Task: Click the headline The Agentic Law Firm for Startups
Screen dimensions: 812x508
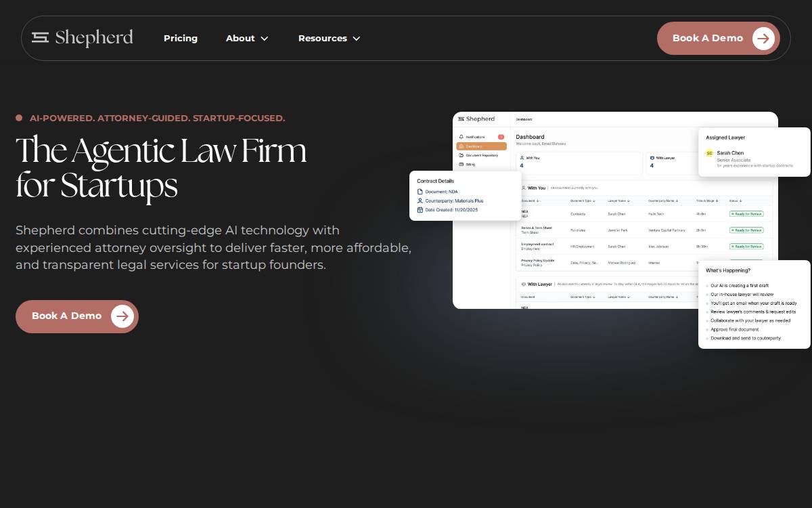Action: click(x=161, y=168)
